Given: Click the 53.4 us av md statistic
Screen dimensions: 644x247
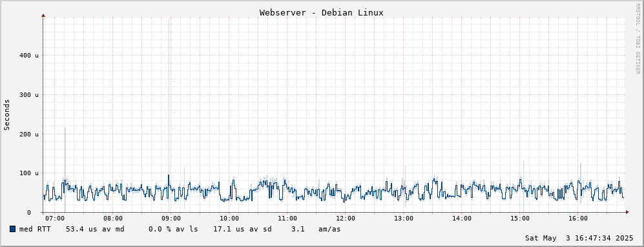Looking at the screenshot, I should 95,230.
